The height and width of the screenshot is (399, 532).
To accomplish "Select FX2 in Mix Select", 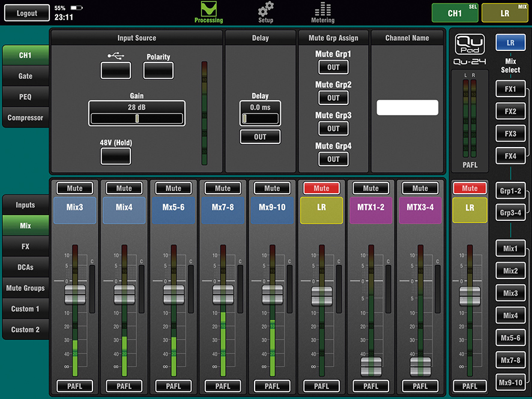I will coord(510,111).
